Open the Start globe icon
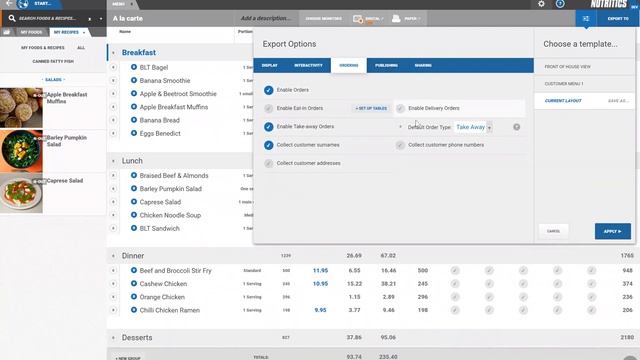Screen dimensions: 640x360 click(x=23, y=4)
